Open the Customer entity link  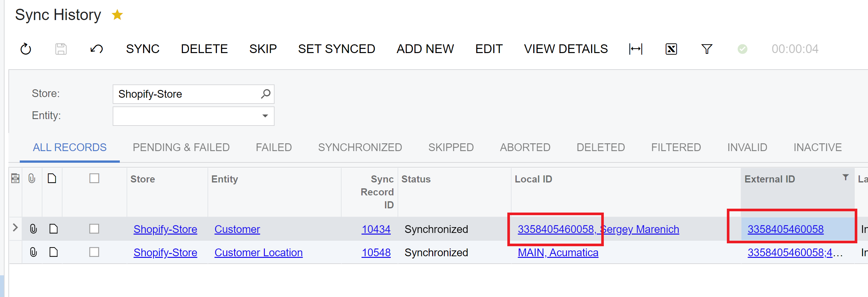(237, 229)
